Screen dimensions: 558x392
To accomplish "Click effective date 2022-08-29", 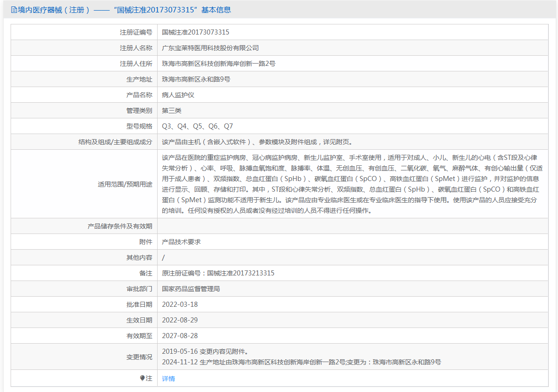I will click(x=180, y=320).
